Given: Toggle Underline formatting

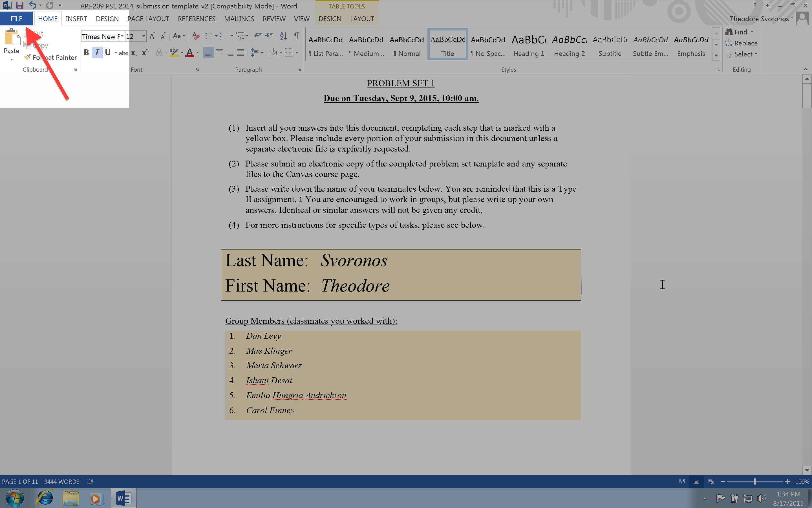Looking at the screenshot, I should [x=108, y=53].
